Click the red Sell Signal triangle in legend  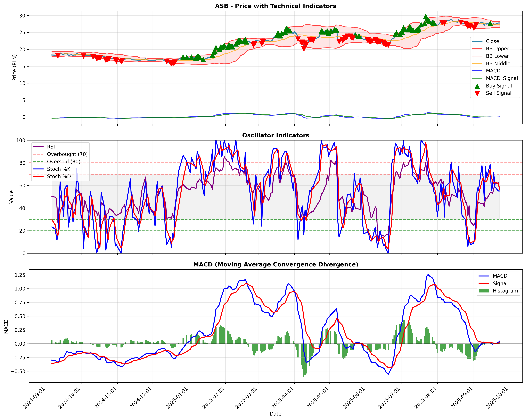pos(477,93)
